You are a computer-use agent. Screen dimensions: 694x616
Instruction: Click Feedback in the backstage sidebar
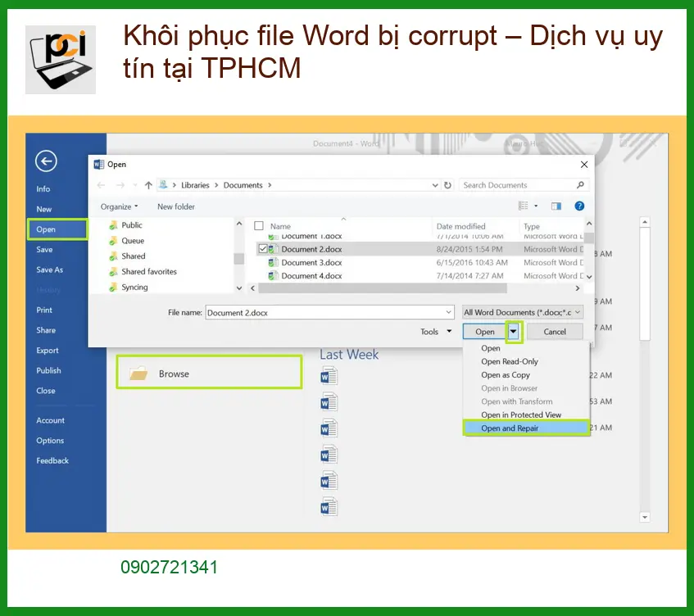tap(52, 460)
